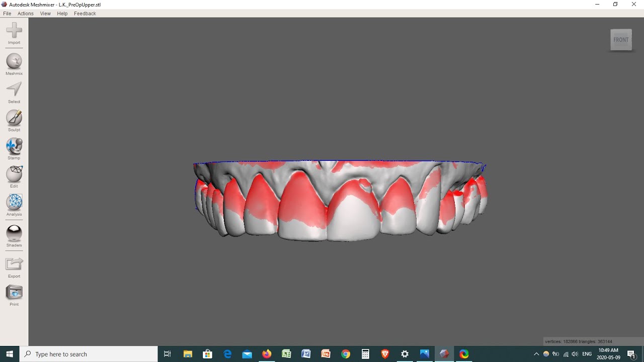Open the File menu
Screen dimensions: 644x362
tap(7, 14)
